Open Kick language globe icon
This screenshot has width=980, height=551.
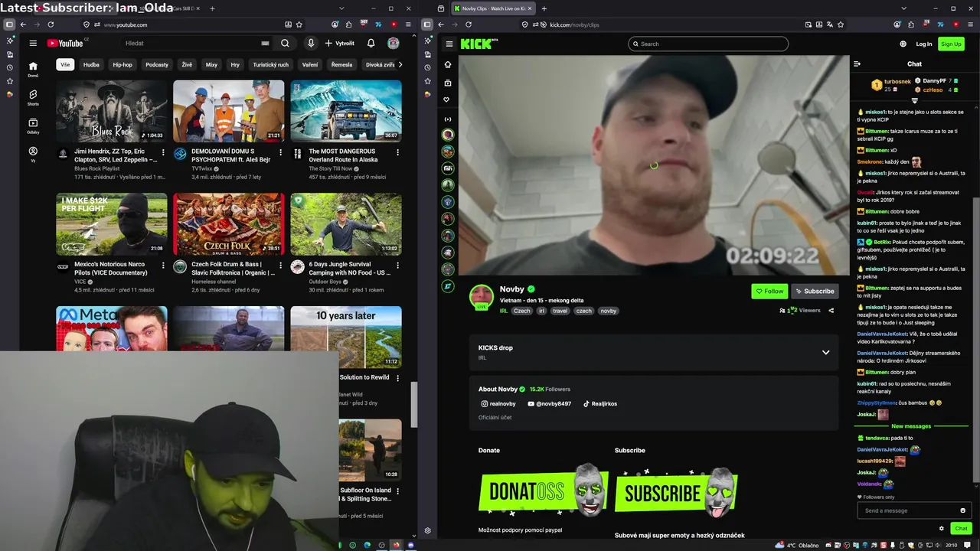903,44
